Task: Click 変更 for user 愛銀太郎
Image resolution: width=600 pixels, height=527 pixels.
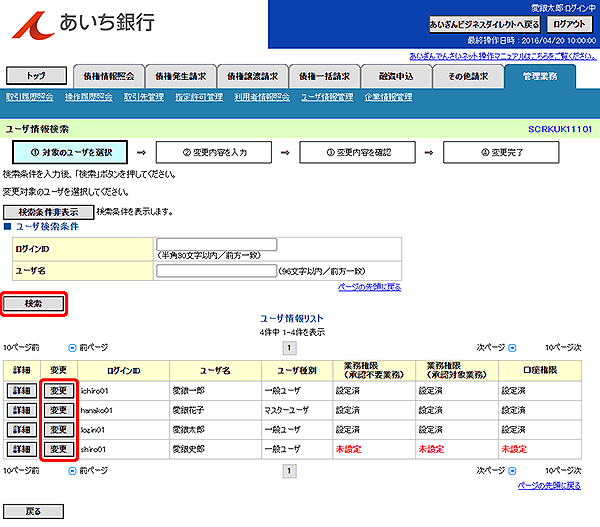Action: [59, 430]
